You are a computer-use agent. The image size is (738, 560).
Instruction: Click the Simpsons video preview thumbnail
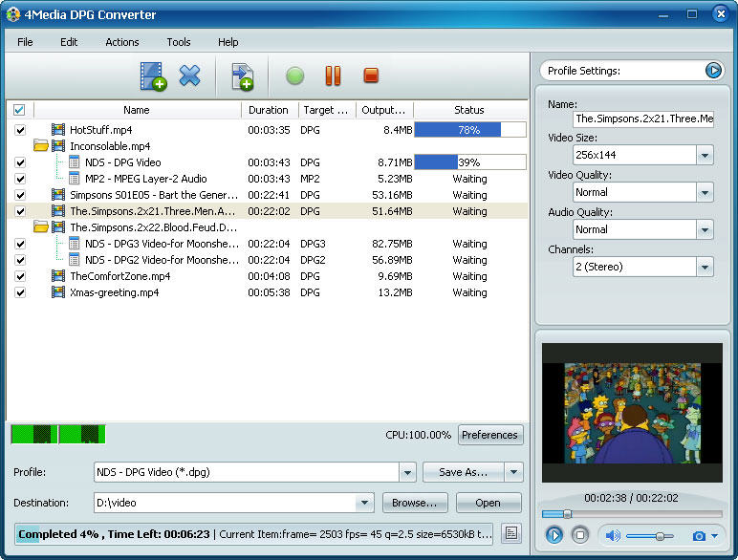point(632,413)
